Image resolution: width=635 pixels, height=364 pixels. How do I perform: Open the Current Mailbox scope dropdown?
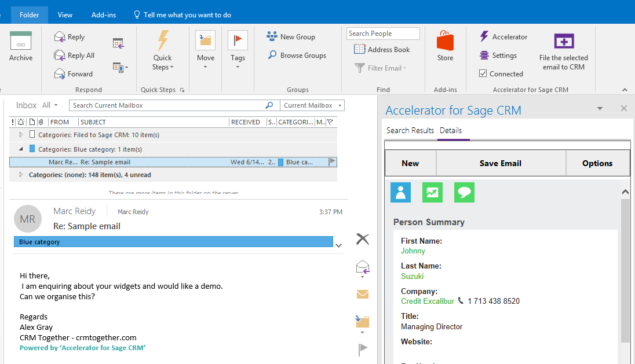tap(312, 105)
